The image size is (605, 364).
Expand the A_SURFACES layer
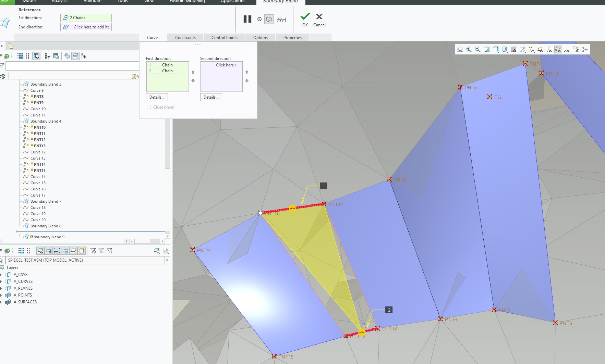point(1,302)
